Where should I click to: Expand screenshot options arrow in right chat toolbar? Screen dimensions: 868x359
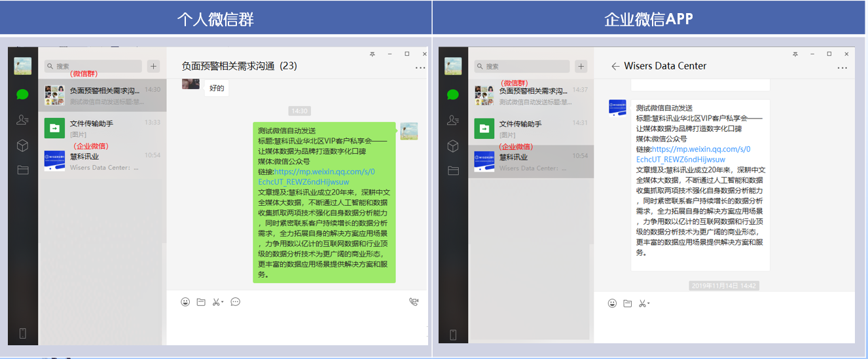pyautogui.click(x=649, y=303)
